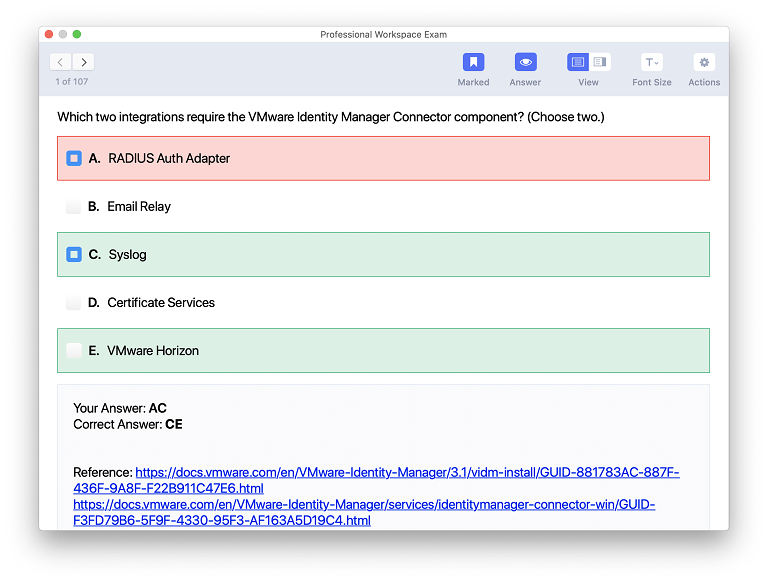This screenshot has height=582, width=768.
Task: Check option E VMware Horizon
Action: click(74, 350)
